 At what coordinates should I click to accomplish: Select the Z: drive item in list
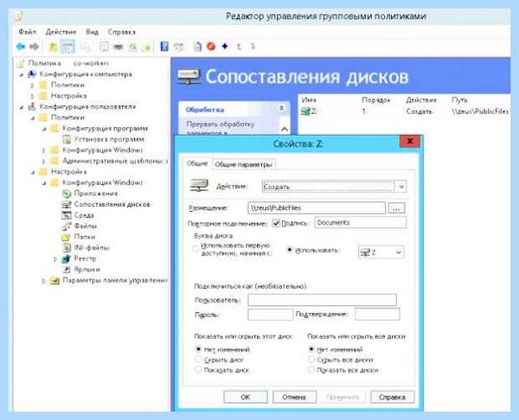pos(309,111)
